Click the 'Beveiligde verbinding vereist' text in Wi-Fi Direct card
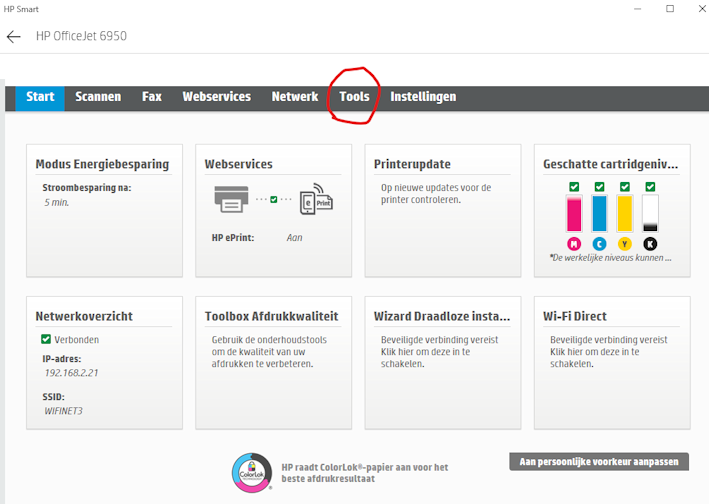 [609, 339]
